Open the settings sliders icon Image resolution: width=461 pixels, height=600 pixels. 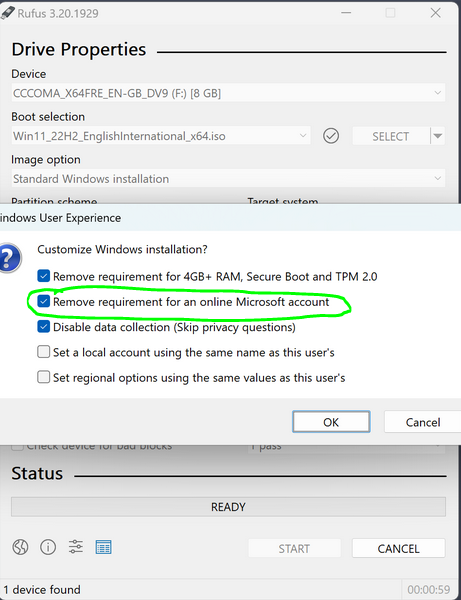click(76, 547)
